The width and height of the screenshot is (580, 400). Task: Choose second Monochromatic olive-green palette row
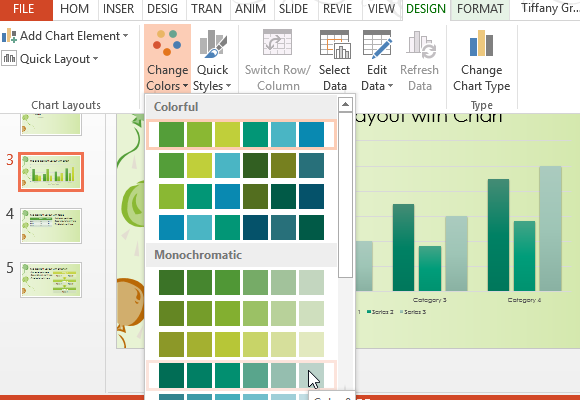click(x=241, y=313)
